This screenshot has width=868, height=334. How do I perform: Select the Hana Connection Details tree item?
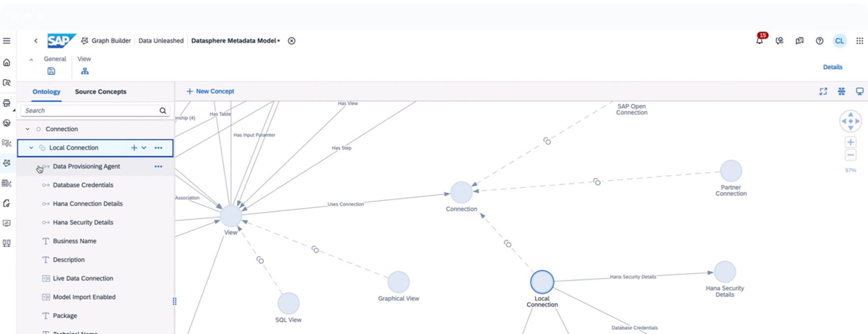point(87,204)
